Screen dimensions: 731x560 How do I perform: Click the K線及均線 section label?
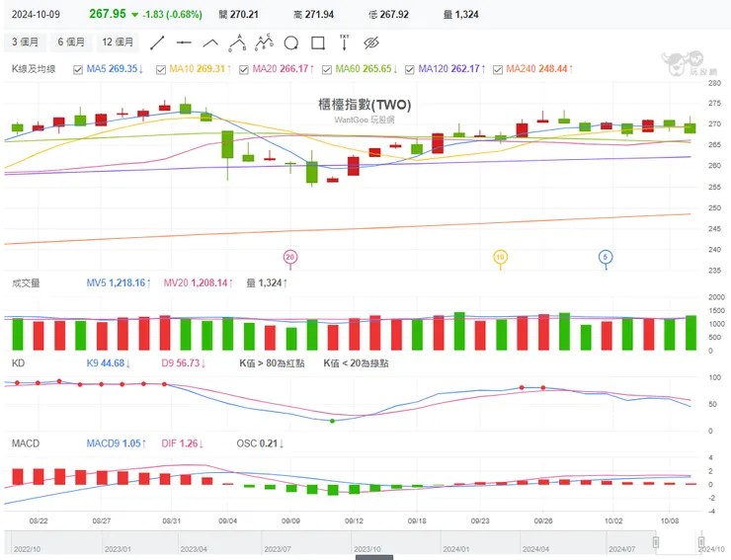(x=34, y=69)
